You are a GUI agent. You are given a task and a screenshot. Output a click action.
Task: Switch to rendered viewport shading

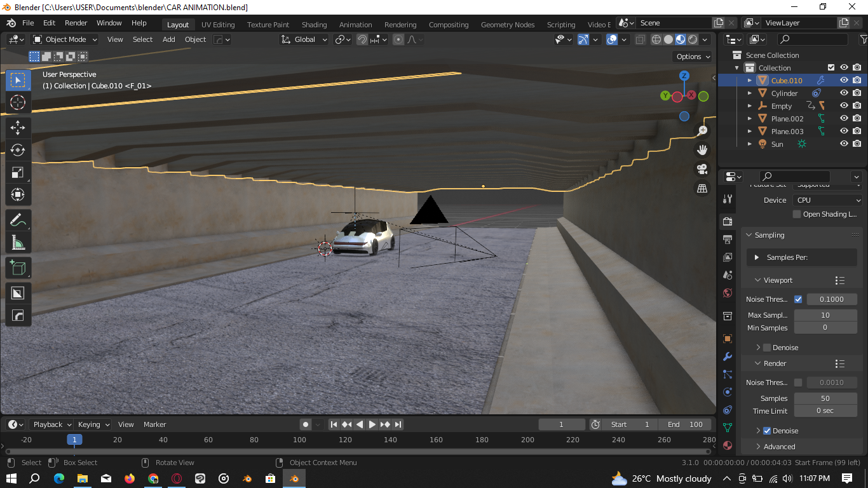point(693,39)
